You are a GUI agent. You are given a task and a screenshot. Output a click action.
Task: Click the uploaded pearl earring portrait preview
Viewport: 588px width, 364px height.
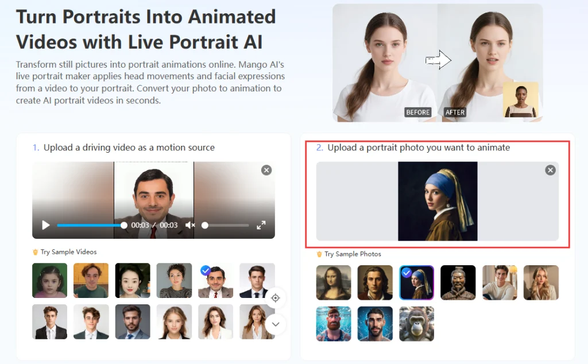(x=438, y=201)
